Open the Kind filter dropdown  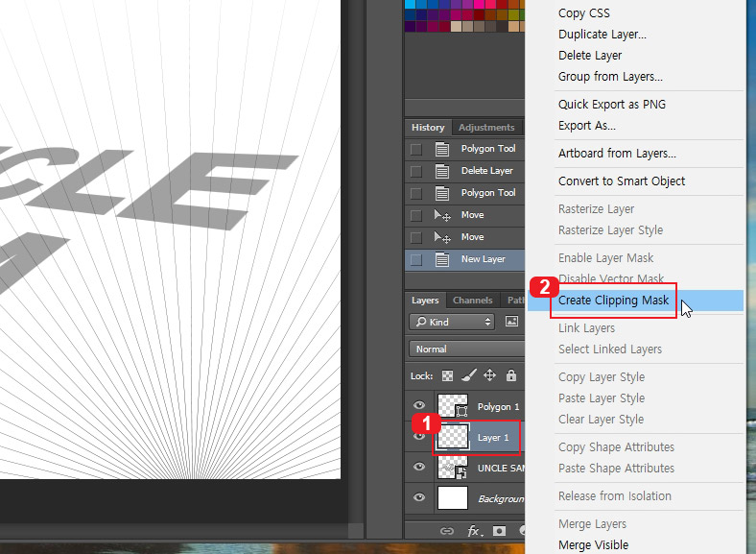(452, 322)
